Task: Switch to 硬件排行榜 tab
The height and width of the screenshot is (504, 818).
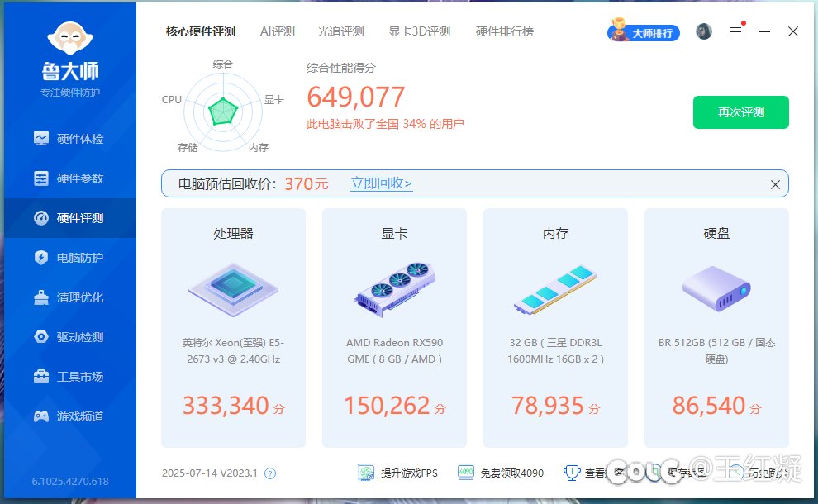Action: click(505, 32)
